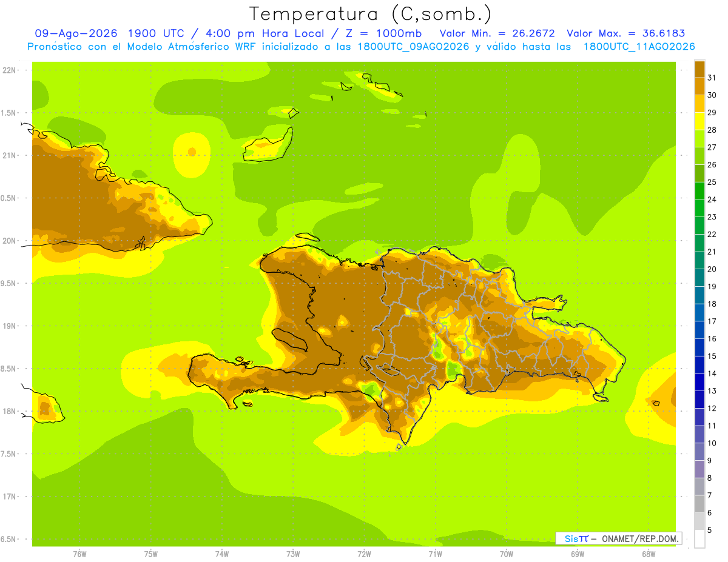Click the longitude label "74W"

(x=222, y=554)
